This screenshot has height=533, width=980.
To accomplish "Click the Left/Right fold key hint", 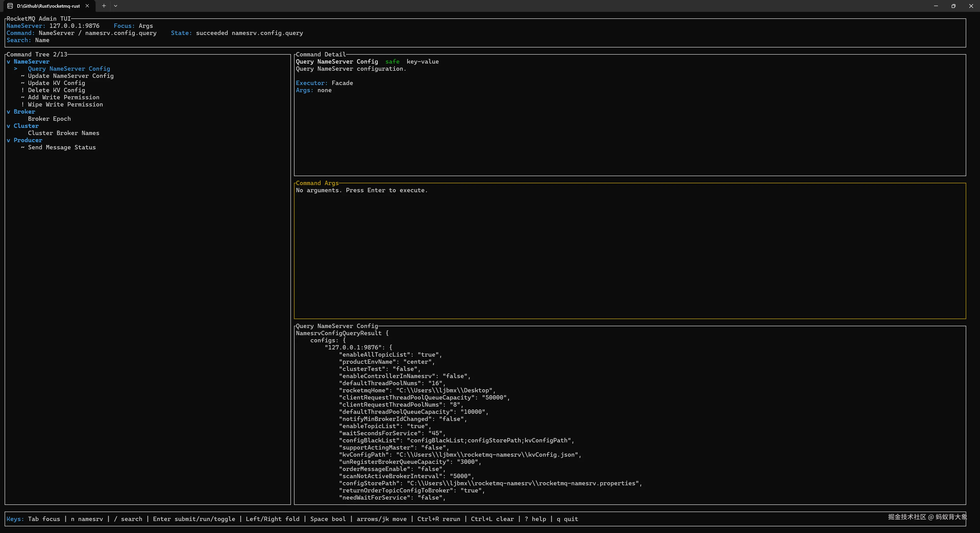I will (x=273, y=519).
